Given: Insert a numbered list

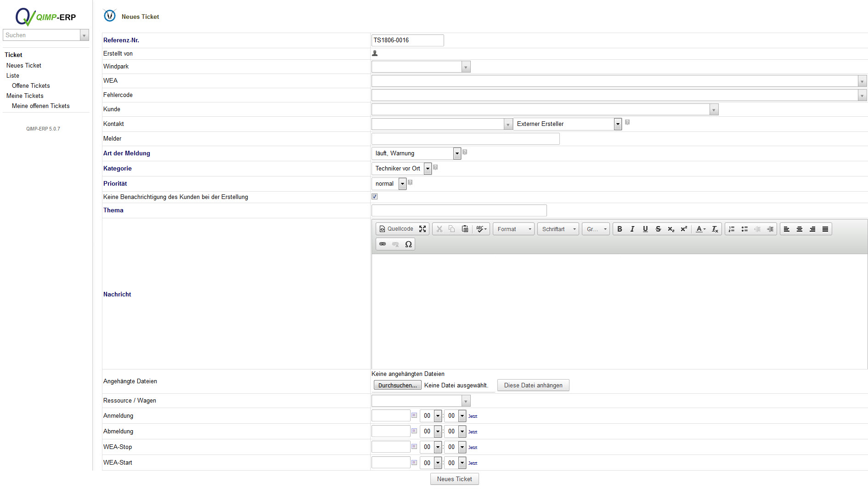Looking at the screenshot, I should pyautogui.click(x=732, y=229).
